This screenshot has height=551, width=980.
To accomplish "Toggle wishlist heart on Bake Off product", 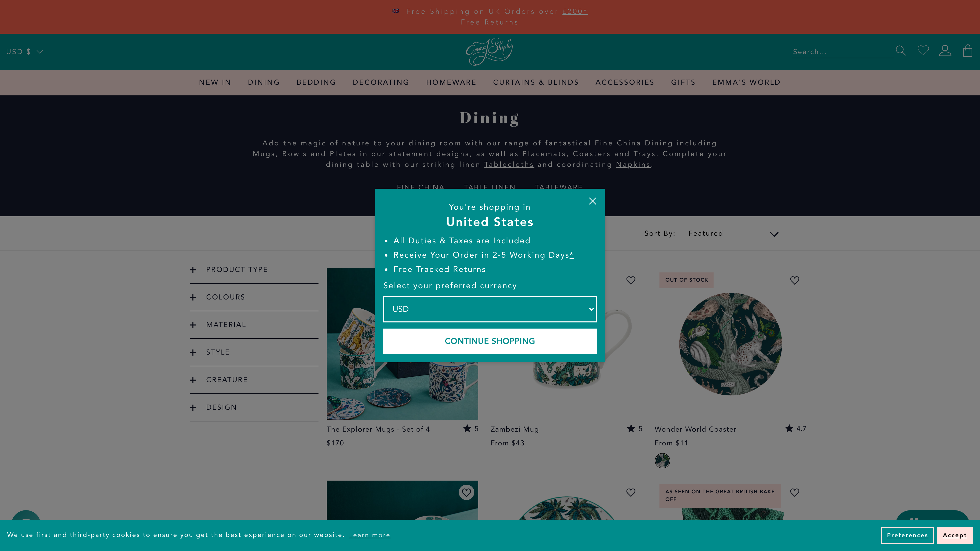I will pos(794,492).
